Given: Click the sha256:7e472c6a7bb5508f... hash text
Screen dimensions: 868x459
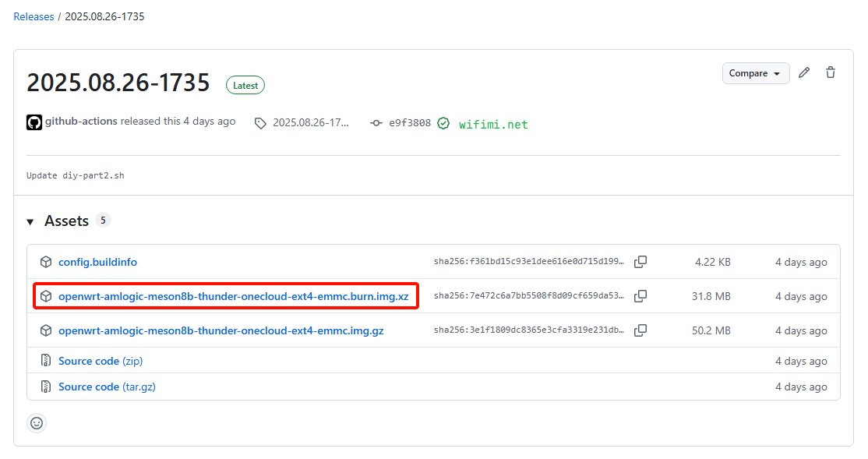Looking at the screenshot, I should pos(528,295).
